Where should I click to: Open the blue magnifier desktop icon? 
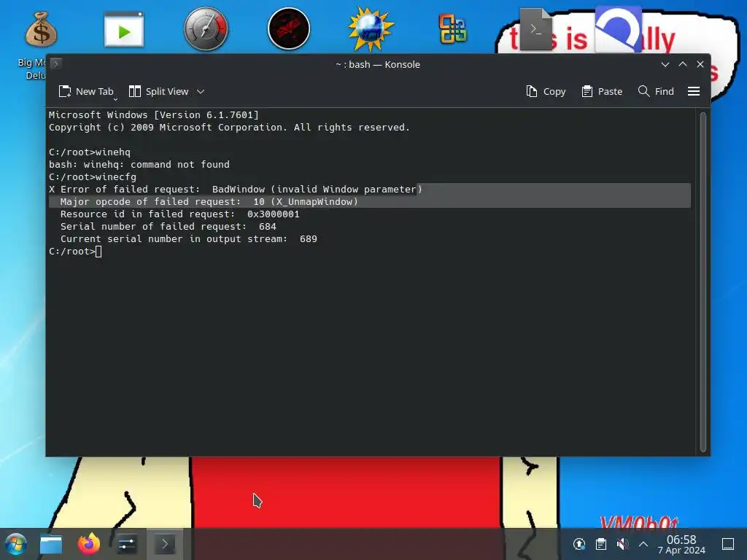(x=618, y=29)
